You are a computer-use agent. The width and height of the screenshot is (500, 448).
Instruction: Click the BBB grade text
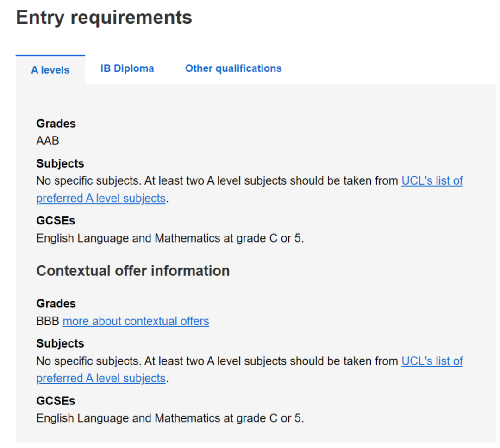click(x=48, y=321)
